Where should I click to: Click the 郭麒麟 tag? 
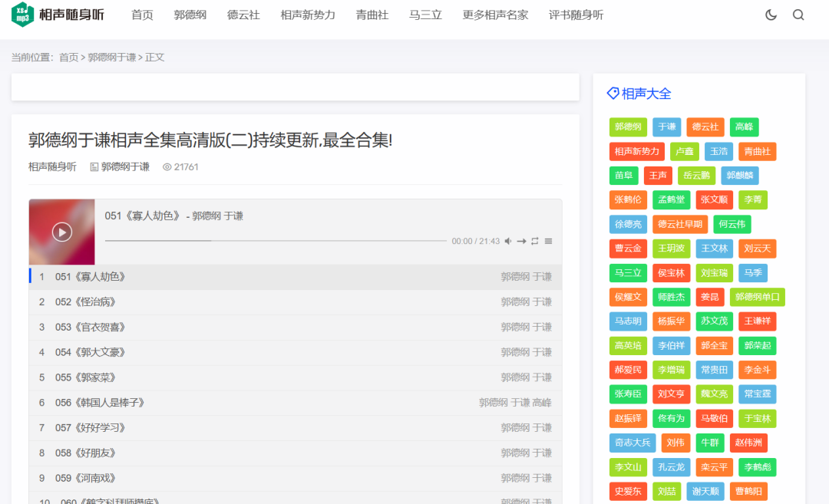[x=740, y=176]
